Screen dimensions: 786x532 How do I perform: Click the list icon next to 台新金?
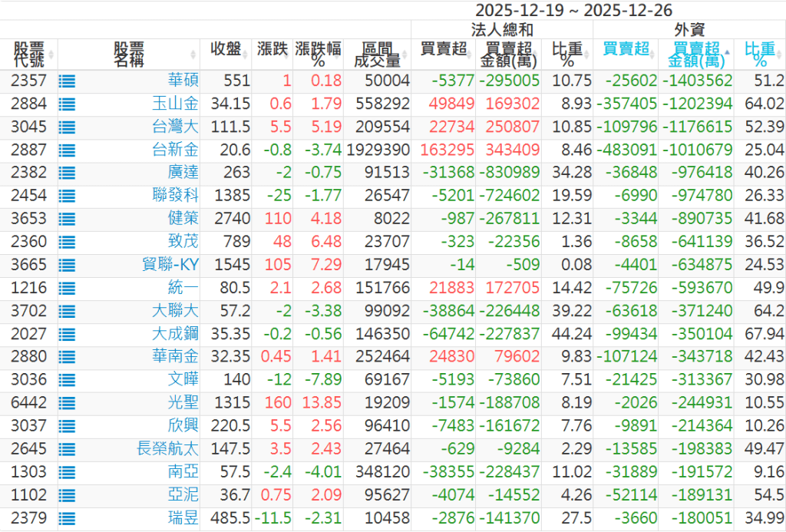[67, 150]
